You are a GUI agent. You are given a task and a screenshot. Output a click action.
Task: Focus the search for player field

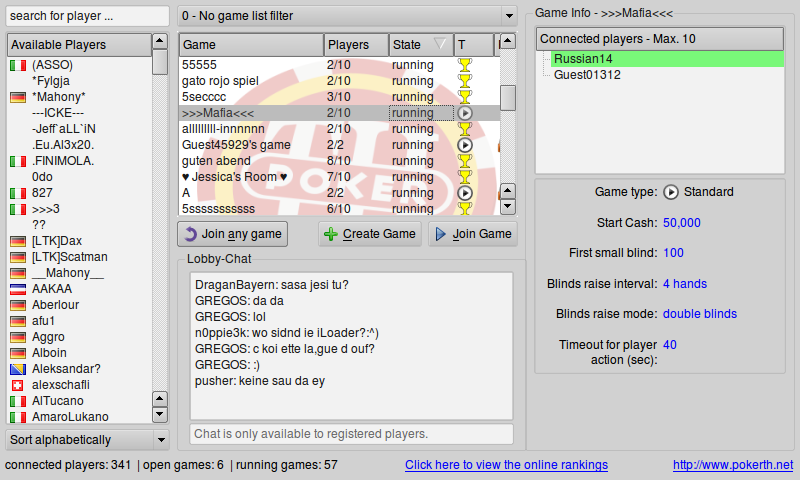(87, 16)
